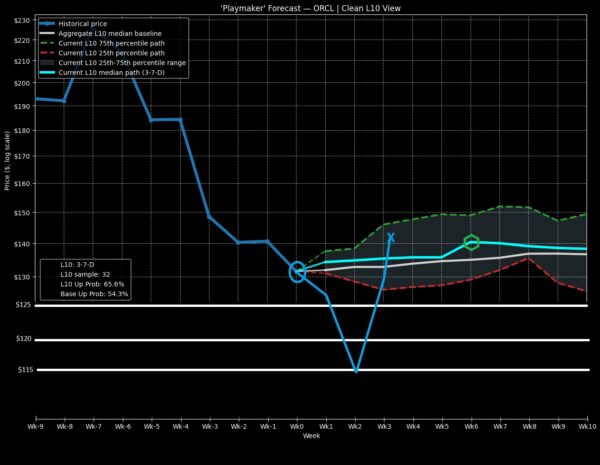
Task: Click the 'L10: 3-7-D' info line
Action: click(77, 265)
